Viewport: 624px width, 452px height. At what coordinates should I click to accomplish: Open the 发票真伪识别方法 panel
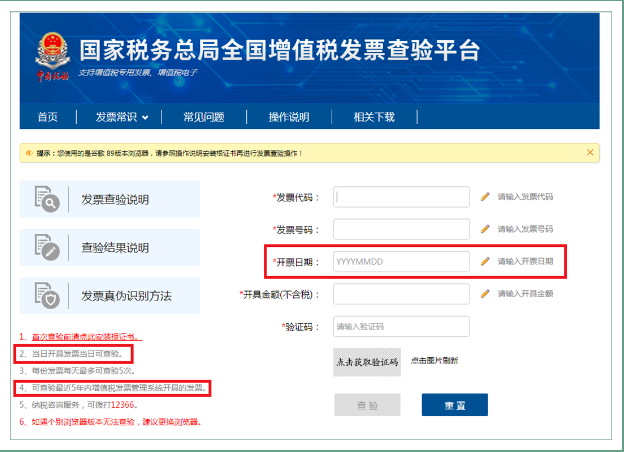coord(110,296)
